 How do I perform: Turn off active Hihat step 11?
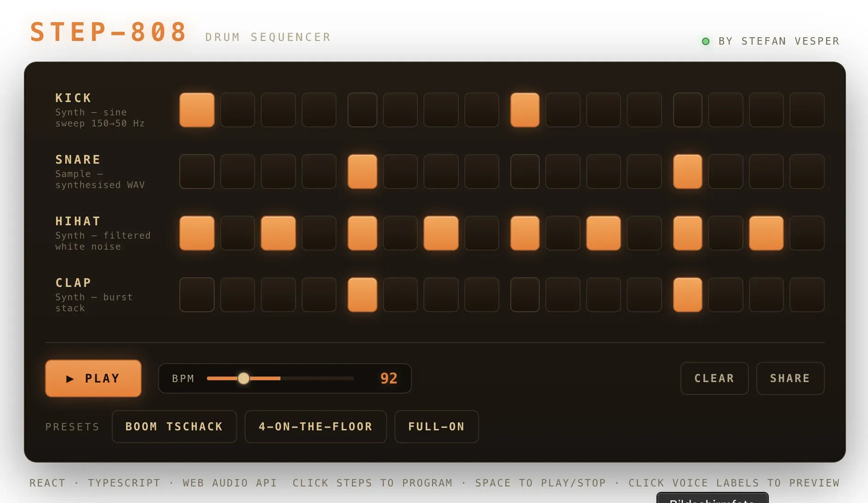[604, 233]
